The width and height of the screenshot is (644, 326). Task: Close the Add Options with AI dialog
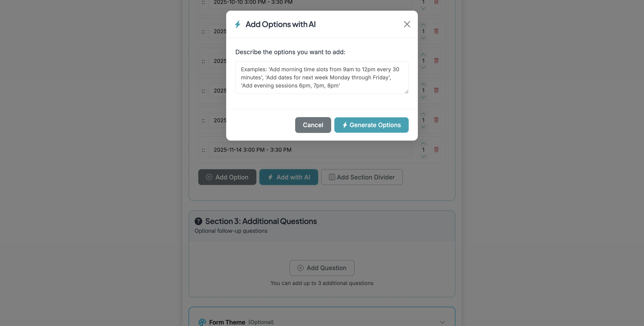pos(407,24)
